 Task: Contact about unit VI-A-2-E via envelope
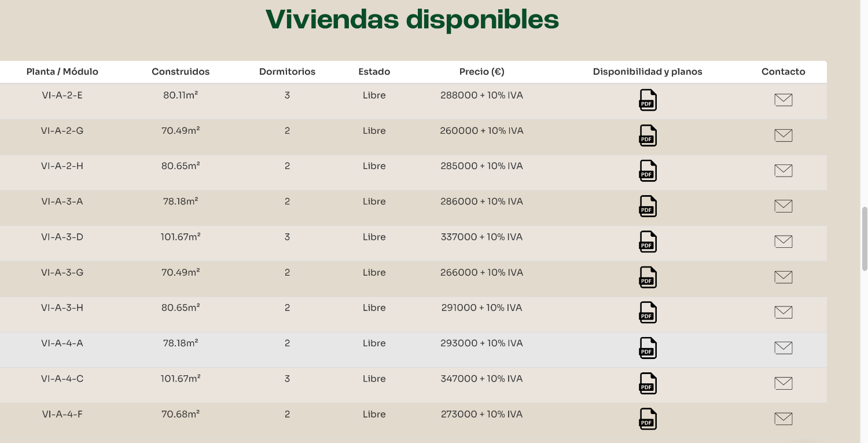point(783,100)
